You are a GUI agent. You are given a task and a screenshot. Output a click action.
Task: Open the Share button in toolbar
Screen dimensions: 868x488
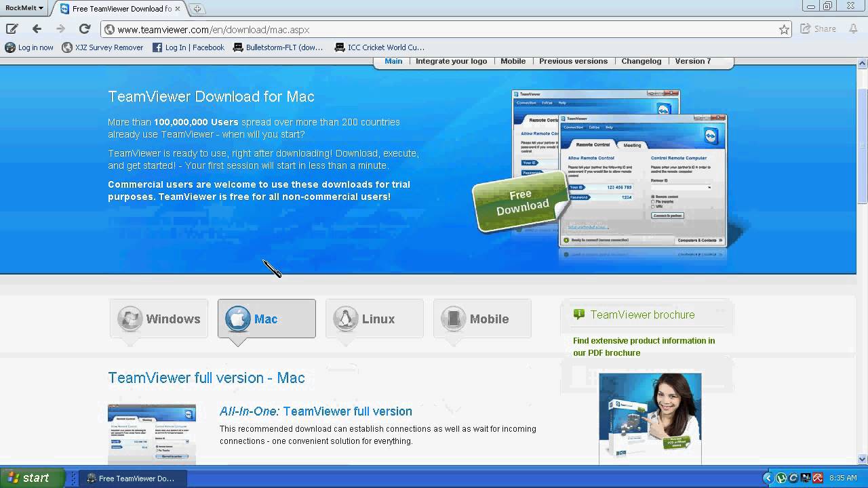tap(818, 29)
